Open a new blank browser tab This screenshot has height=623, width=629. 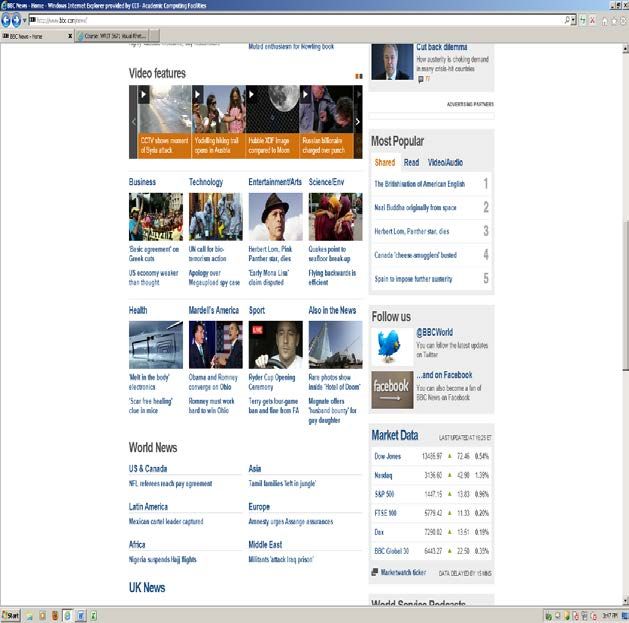click(x=155, y=36)
